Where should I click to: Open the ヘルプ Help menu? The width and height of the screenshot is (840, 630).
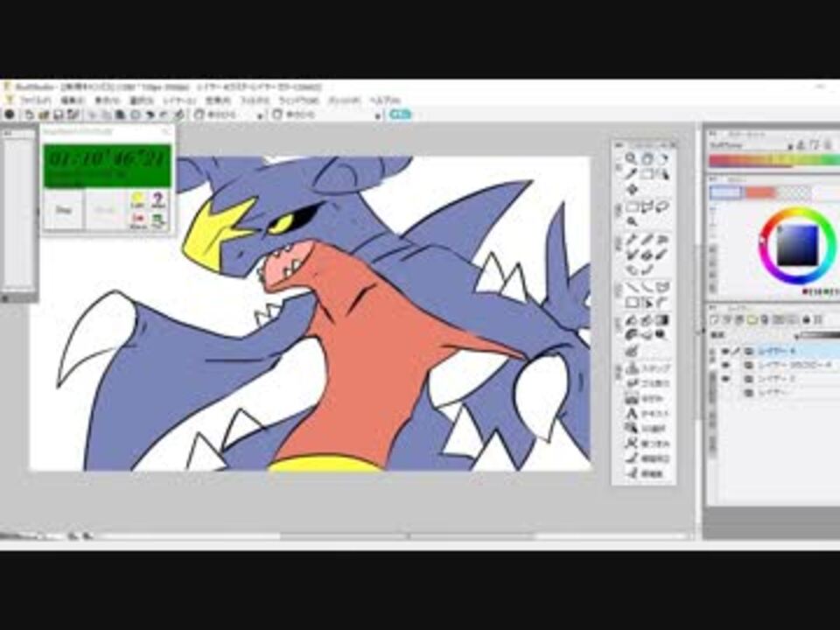[386, 100]
